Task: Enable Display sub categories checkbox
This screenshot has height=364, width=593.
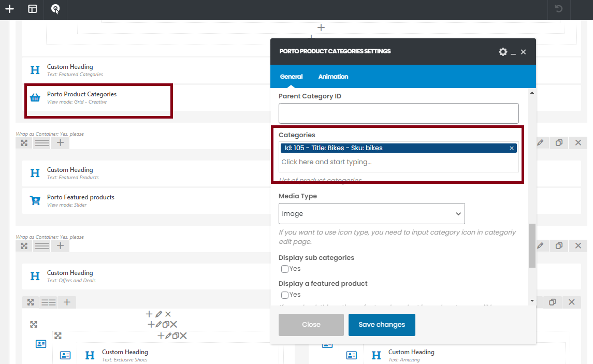Action: click(x=285, y=269)
